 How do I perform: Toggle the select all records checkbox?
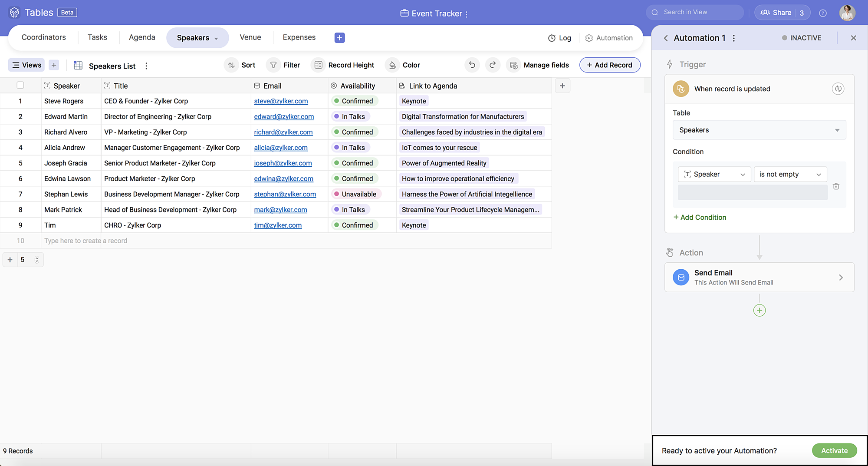(x=20, y=86)
